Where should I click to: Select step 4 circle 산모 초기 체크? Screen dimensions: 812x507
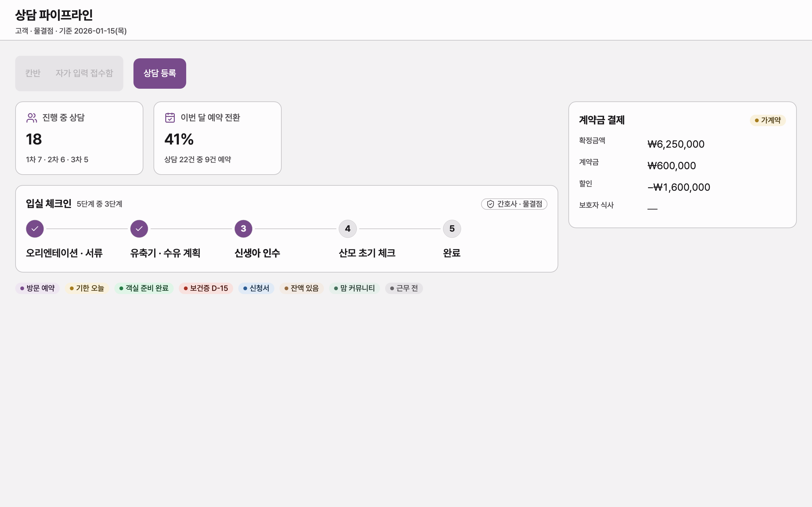coord(348,229)
